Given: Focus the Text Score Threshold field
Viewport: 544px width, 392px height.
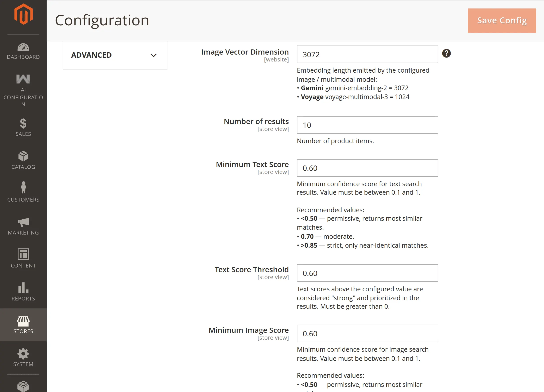Looking at the screenshot, I should point(367,273).
